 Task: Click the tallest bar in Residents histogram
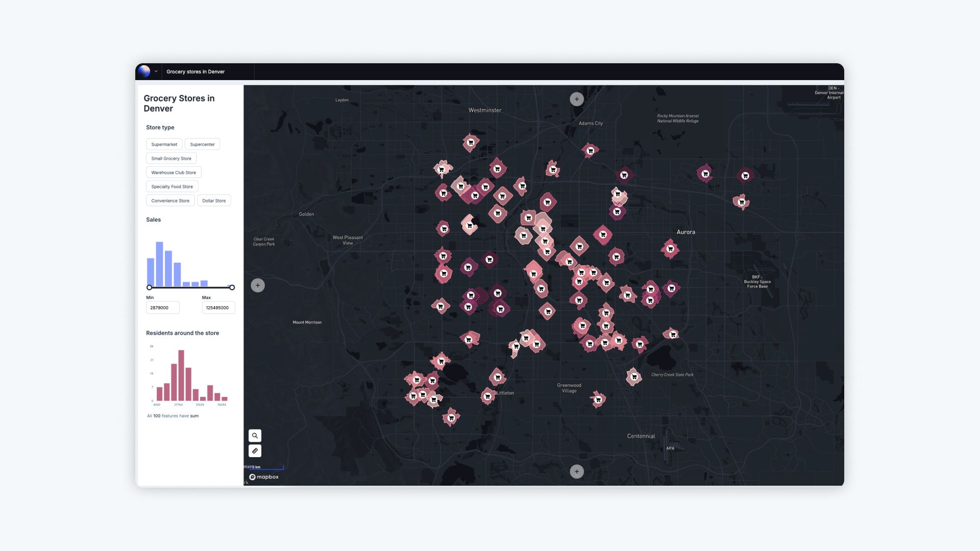(x=181, y=375)
